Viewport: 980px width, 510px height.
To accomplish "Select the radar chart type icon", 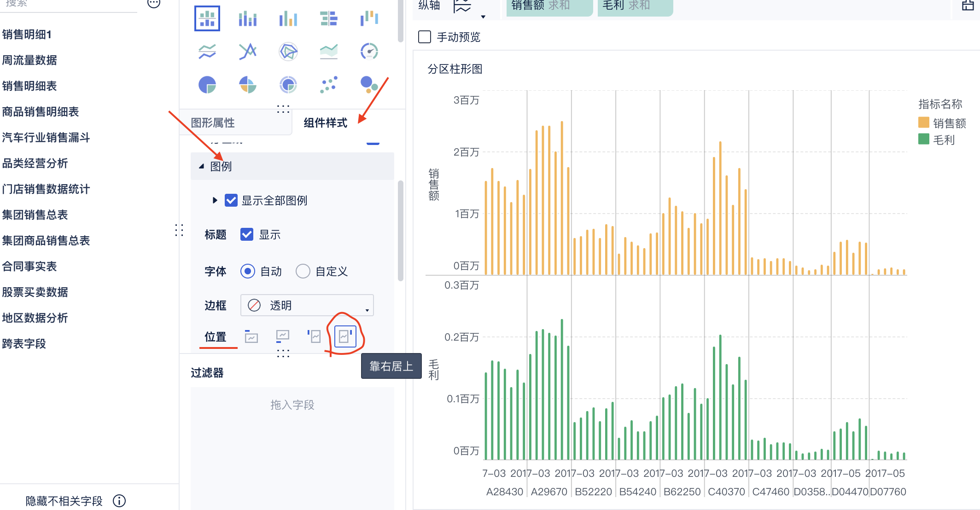I will point(288,52).
